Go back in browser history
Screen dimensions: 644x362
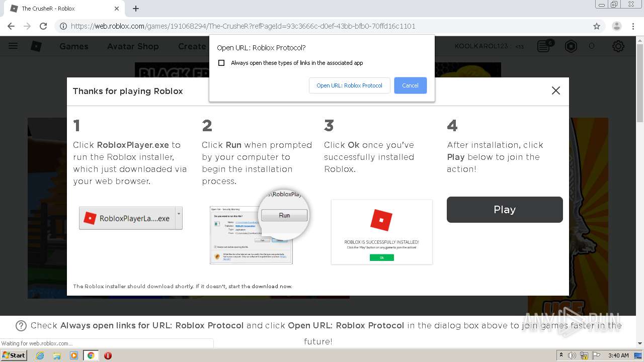(11, 26)
